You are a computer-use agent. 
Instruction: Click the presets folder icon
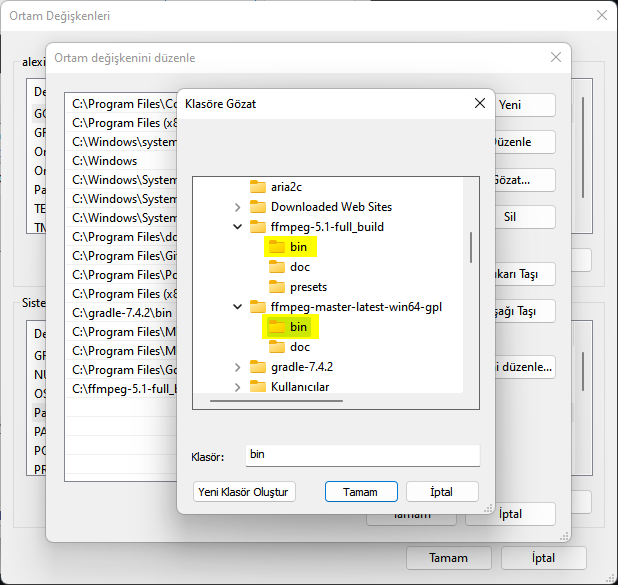click(277, 287)
